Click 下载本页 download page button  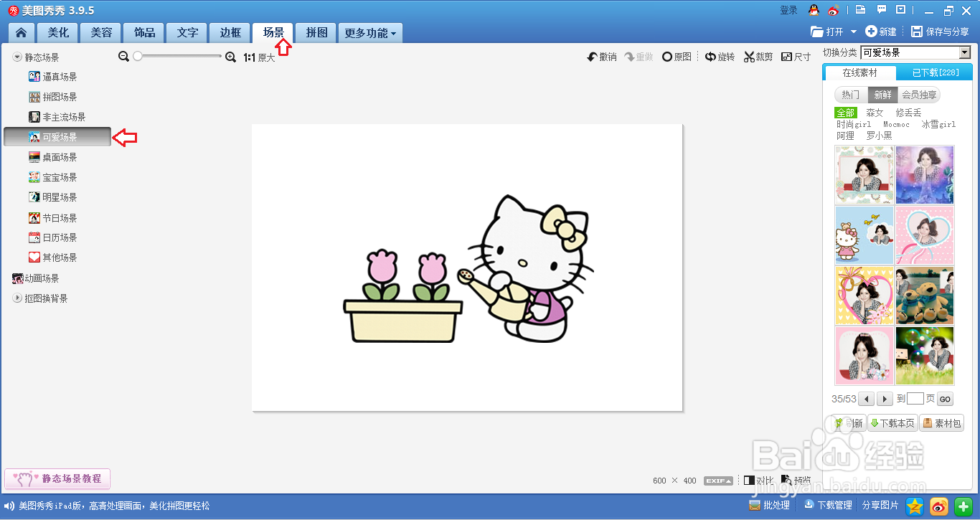click(892, 423)
